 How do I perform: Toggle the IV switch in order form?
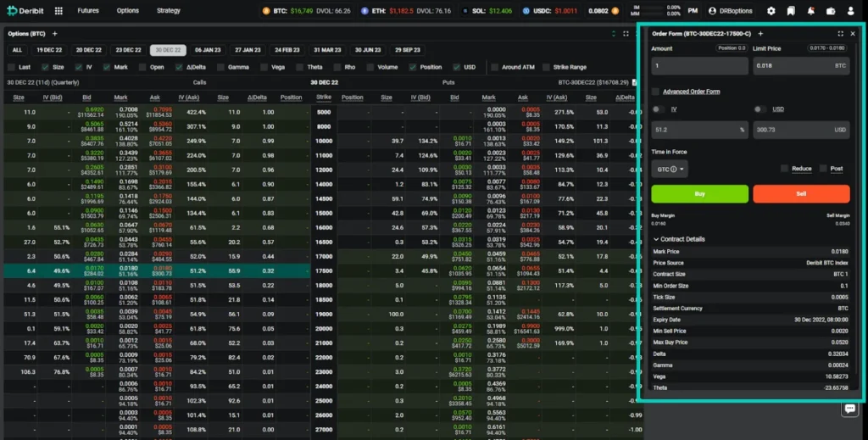pos(659,109)
